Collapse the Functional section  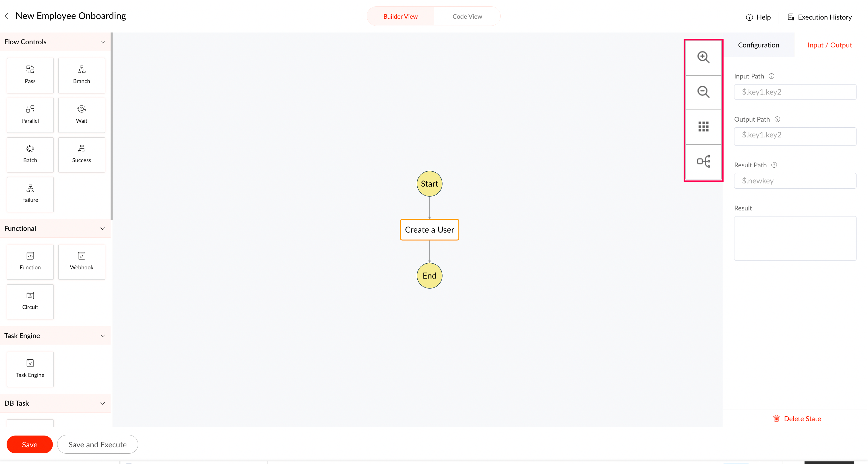(103, 228)
